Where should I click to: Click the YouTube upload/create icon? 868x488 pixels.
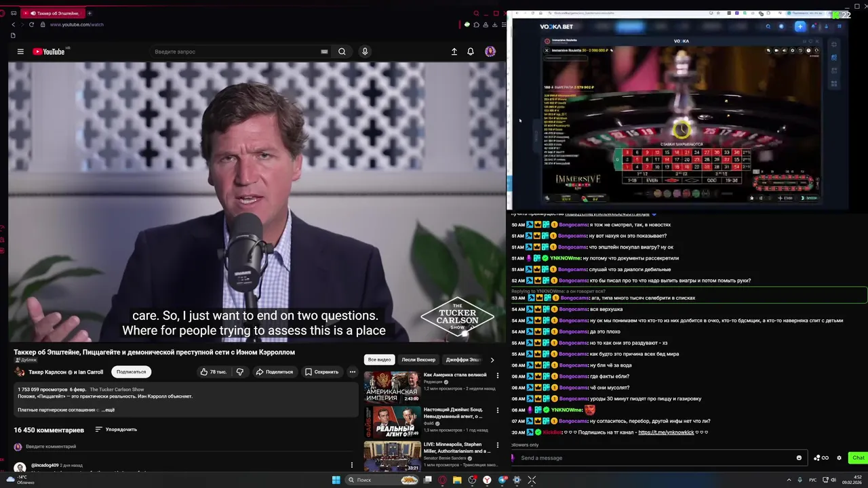pos(454,52)
